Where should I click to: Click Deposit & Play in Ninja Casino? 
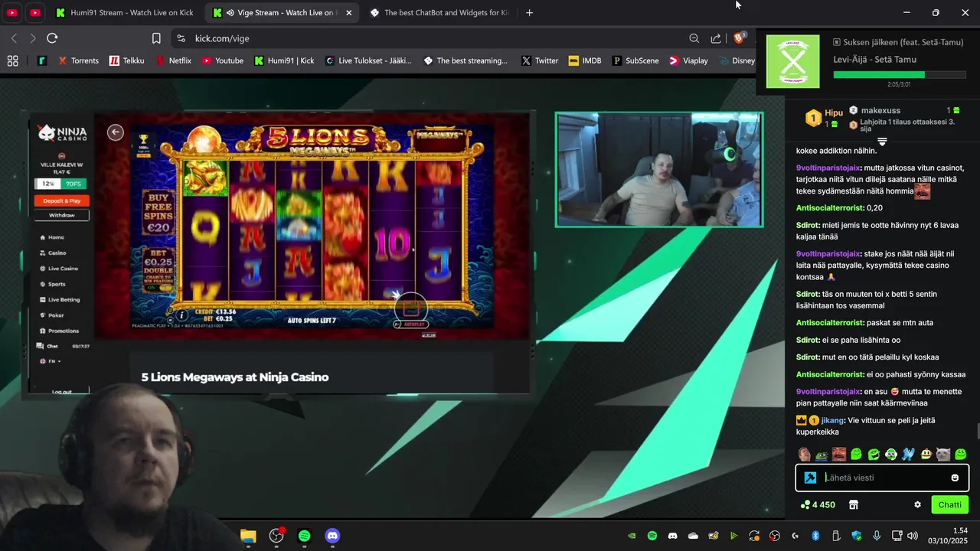pos(62,201)
